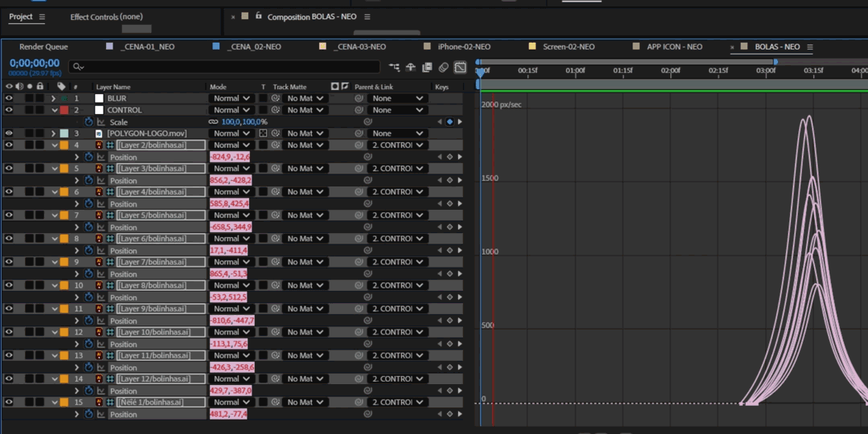Expand Position property of Layer 2/bolinhas.ai
Screen dimensions: 868x434
pos(77,158)
